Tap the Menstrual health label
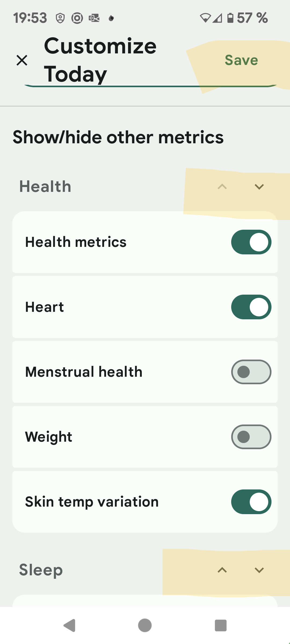Screen dimensions: 290x644 84,372
